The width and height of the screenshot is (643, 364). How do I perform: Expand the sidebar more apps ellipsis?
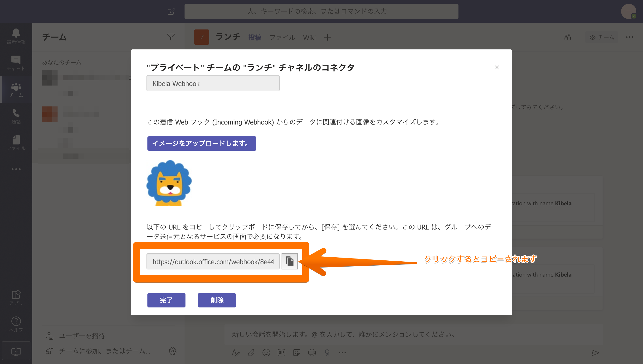[16, 169]
